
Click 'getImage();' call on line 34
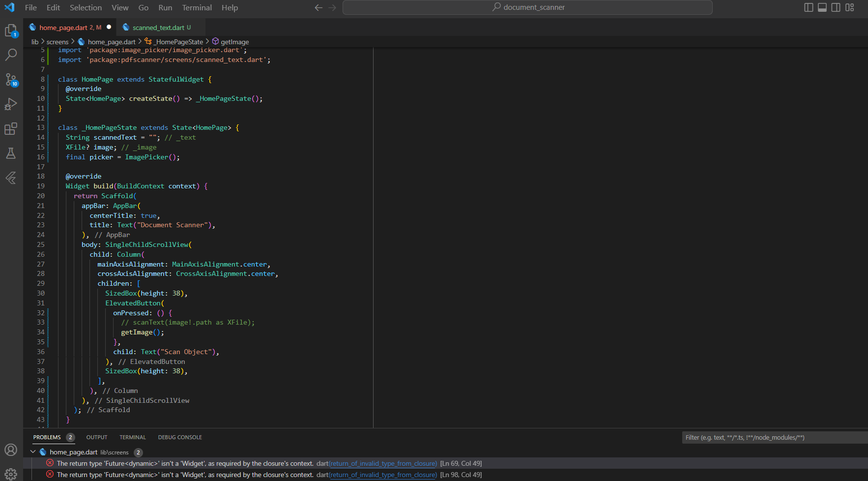click(143, 332)
